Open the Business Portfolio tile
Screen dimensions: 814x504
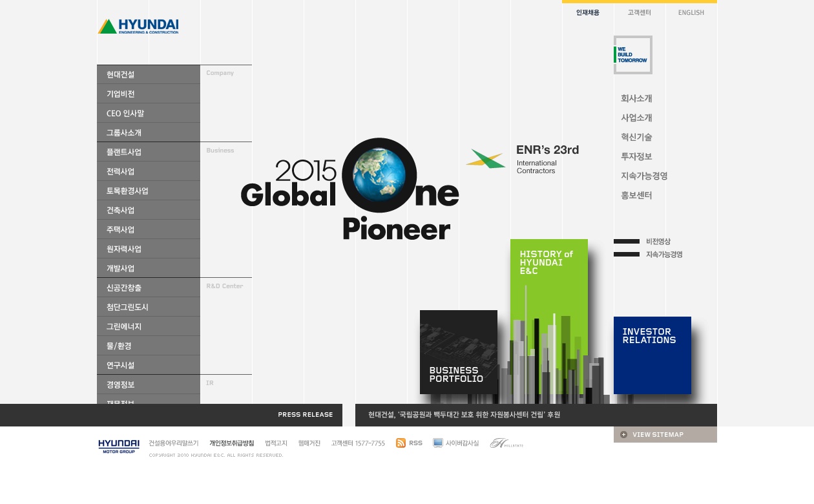pyautogui.click(x=459, y=352)
